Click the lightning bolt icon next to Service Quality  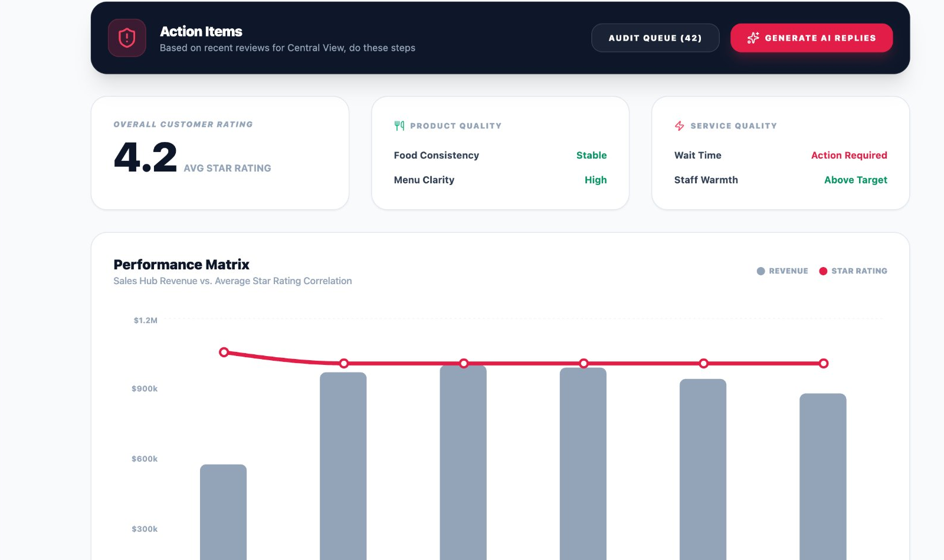[679, 125]
